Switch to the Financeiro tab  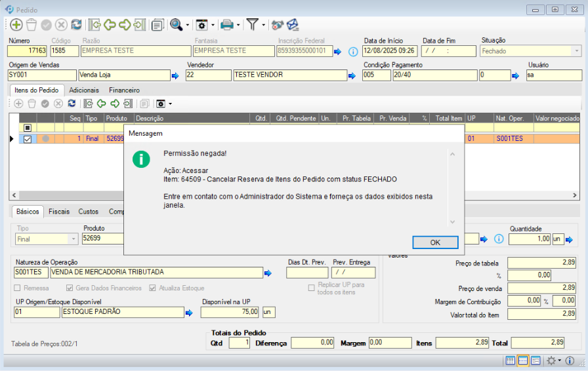124,90
